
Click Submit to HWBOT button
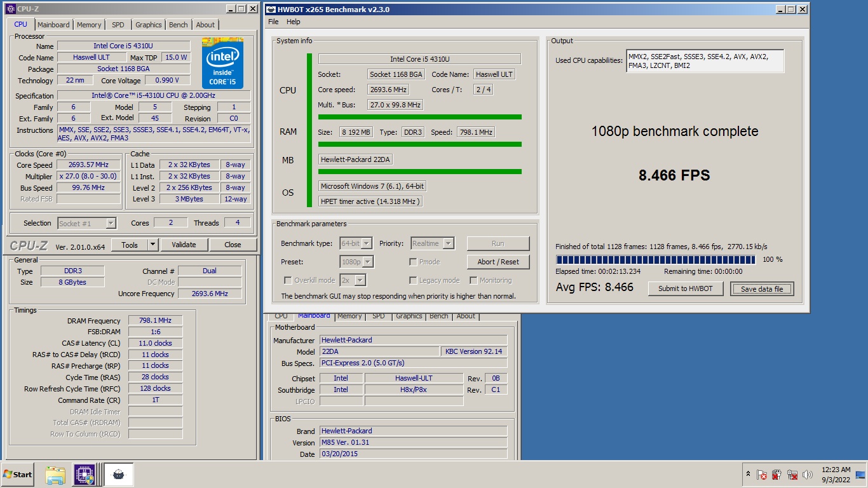coord(686,288)
